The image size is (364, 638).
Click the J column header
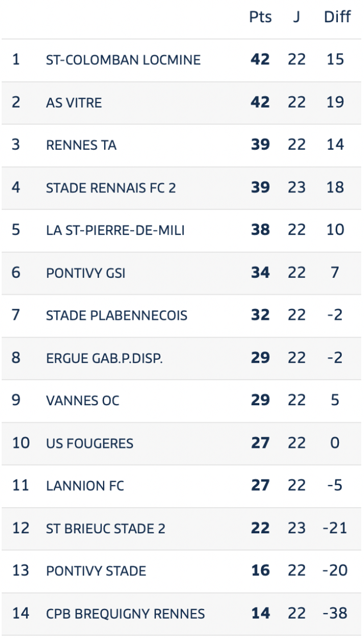(x=296, y=18)
